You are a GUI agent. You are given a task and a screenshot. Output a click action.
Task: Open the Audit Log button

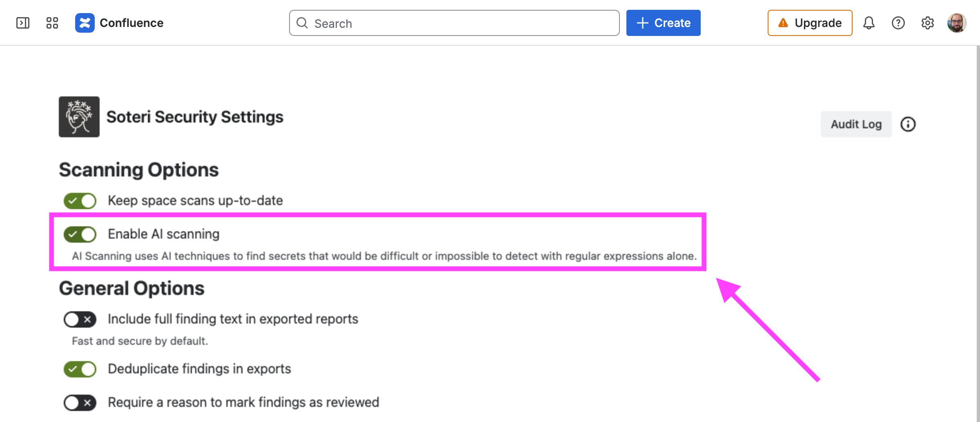pyautogui.click(x=856, y=124)
